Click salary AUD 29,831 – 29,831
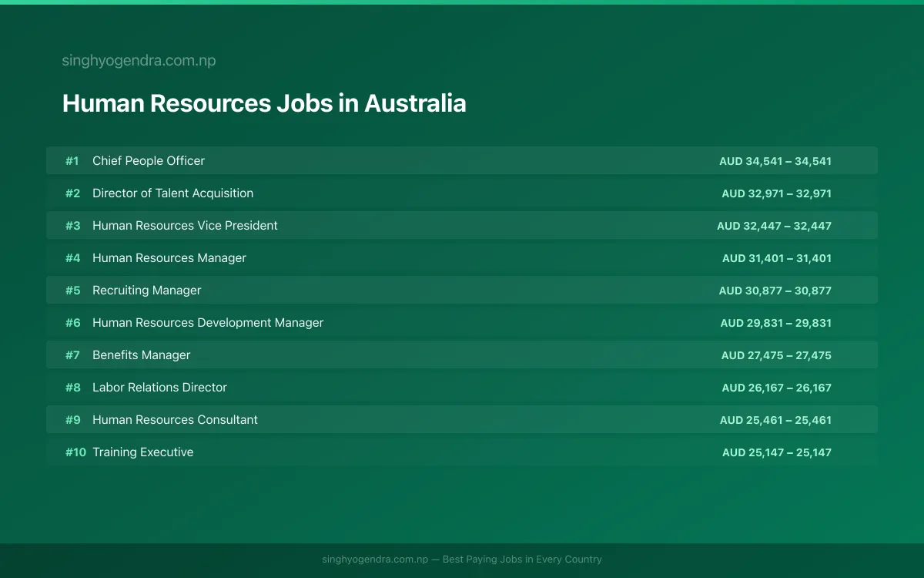Viewport: 924px width, 578px height. 776,323
